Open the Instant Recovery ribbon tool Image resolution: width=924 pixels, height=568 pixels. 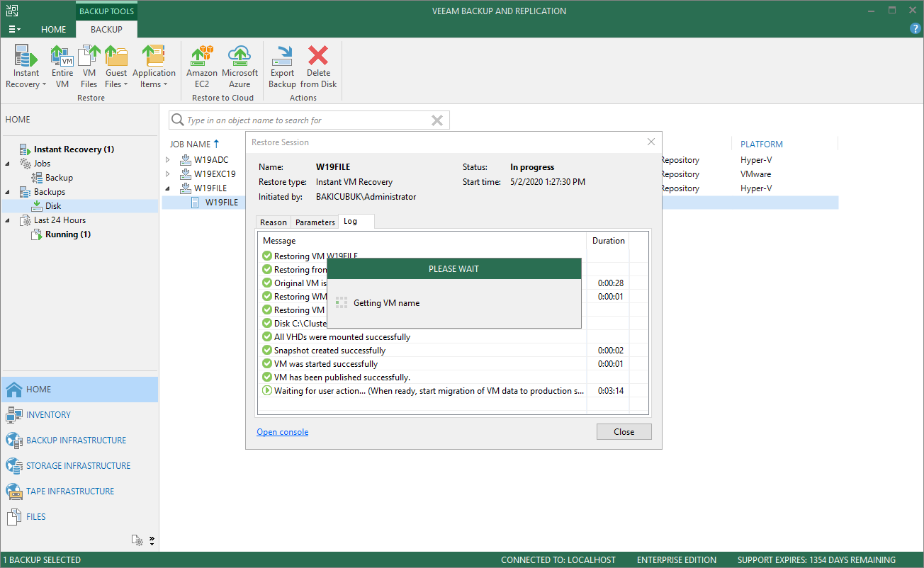click(x=26, y=67)
